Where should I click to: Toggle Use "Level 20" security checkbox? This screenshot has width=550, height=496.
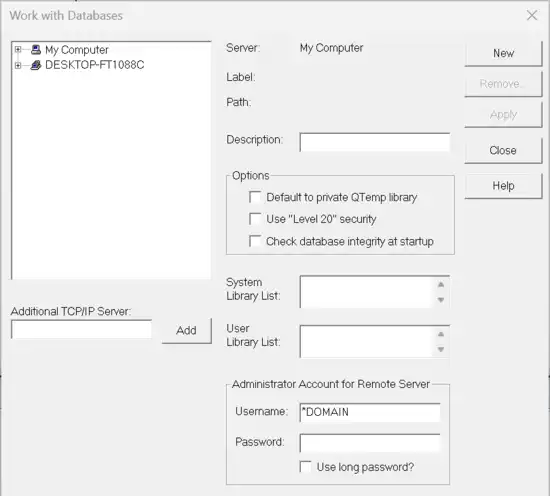(x=255, y=219)
